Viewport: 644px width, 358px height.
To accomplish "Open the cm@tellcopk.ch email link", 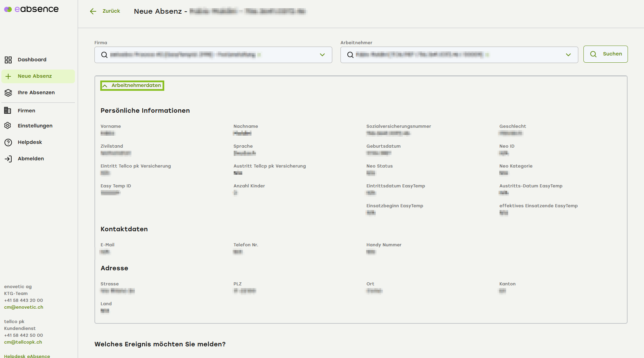I will 23,342.
